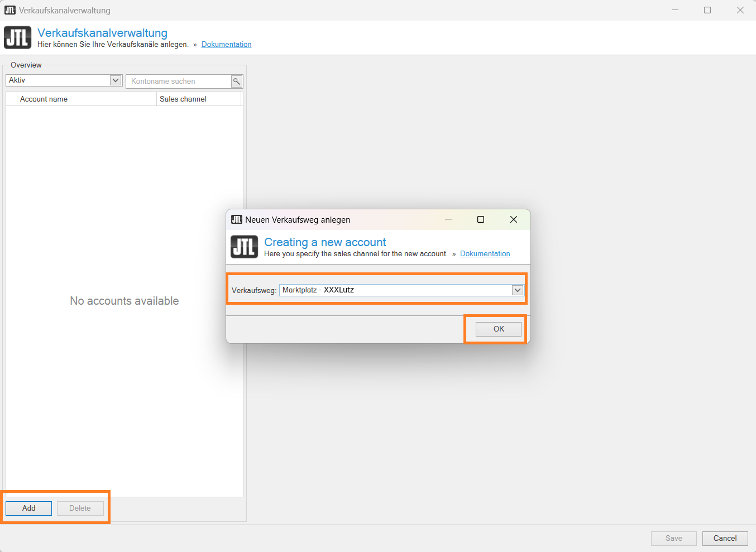Expand the Verkaufsweg dropdown arrow
Screen dimensions: 756x552
click(518, 290)
